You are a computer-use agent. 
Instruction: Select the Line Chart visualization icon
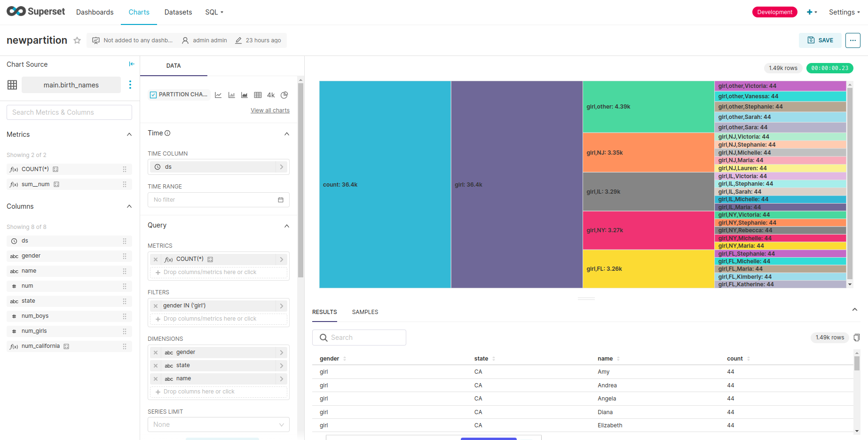coord(218,94)
